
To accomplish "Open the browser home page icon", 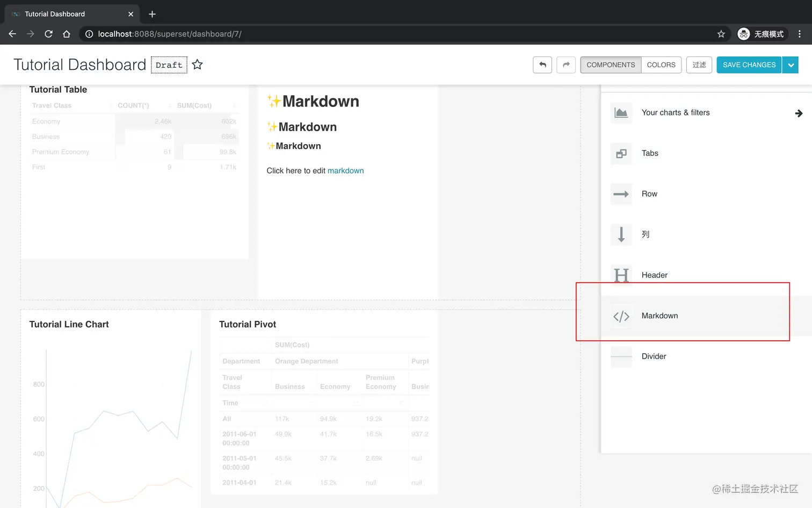I will click(67, 34).
